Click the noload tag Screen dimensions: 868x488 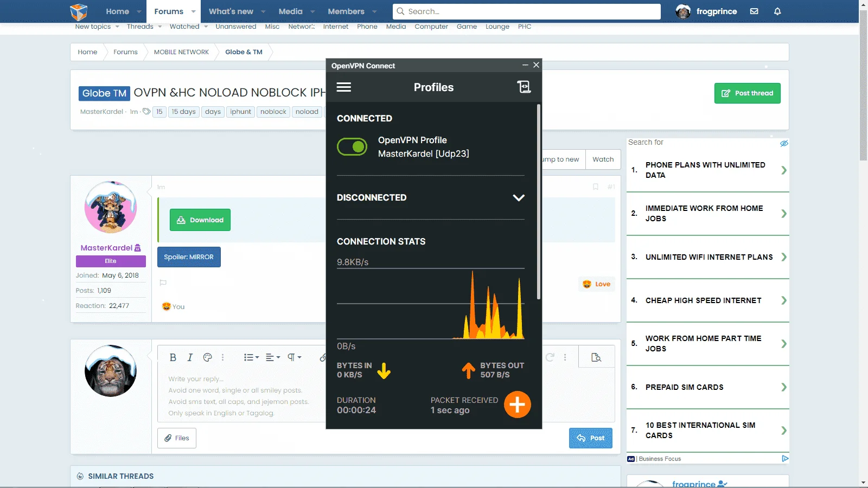coord(307,112)
